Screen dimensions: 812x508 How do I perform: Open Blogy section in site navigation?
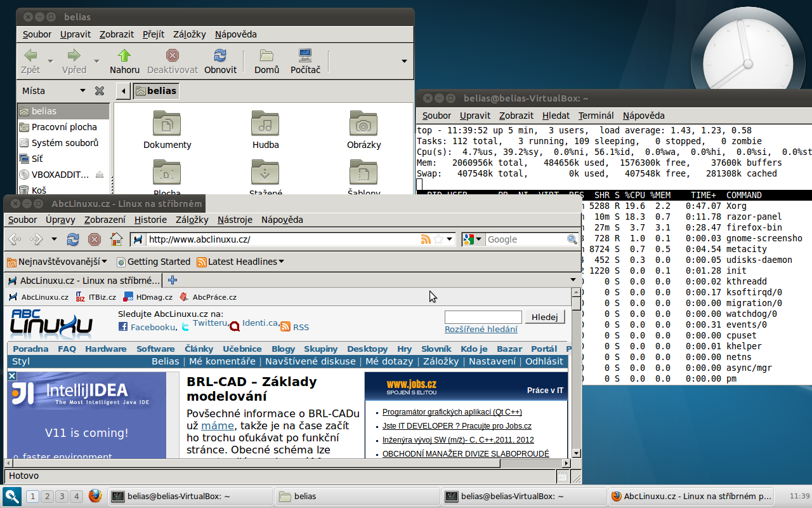tap(283, 349)
